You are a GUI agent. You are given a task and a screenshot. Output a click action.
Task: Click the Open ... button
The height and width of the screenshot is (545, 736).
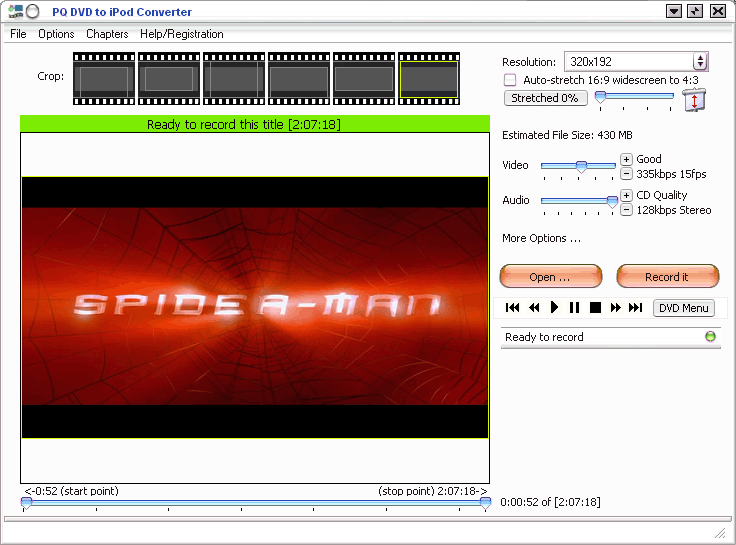(x=550, y=277)
